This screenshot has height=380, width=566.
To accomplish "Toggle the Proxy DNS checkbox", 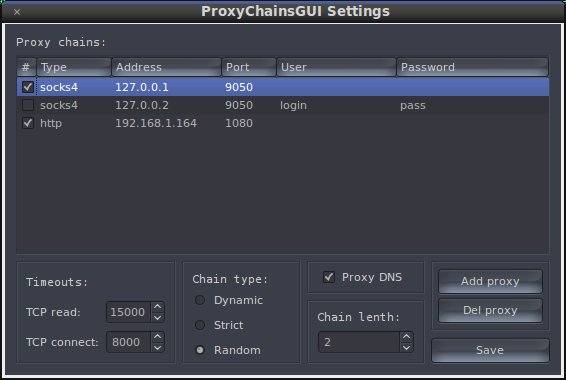I will click(329, 277).
